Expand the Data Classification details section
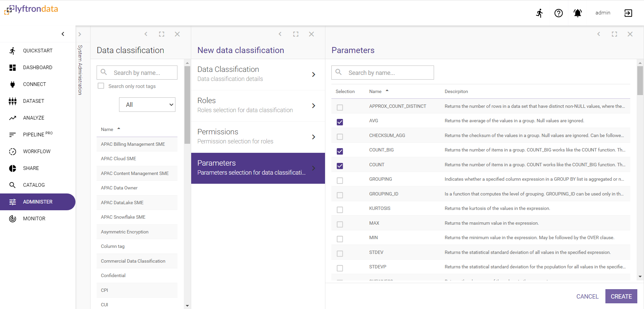Screen dimensions: 644x309 (x=258, y=74)
